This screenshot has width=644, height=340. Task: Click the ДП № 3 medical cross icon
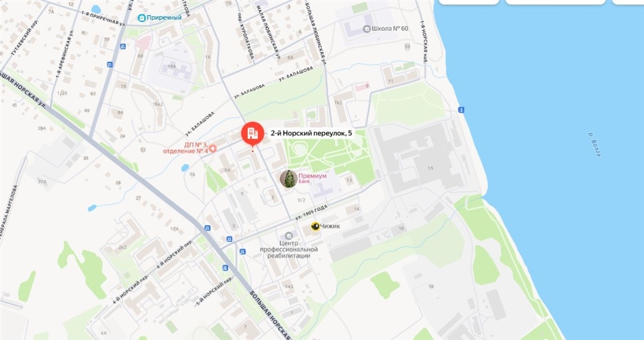tap(213, 149)
